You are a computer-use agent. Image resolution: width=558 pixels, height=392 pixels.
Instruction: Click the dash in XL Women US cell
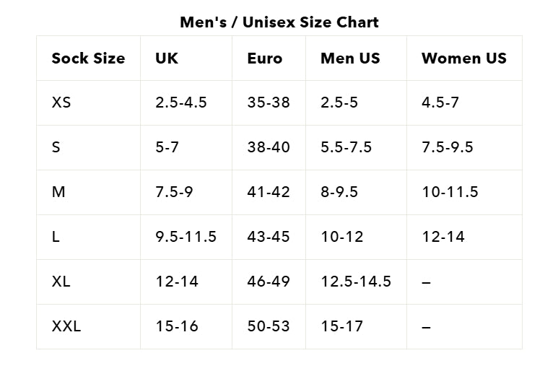(x=426, y=282)
